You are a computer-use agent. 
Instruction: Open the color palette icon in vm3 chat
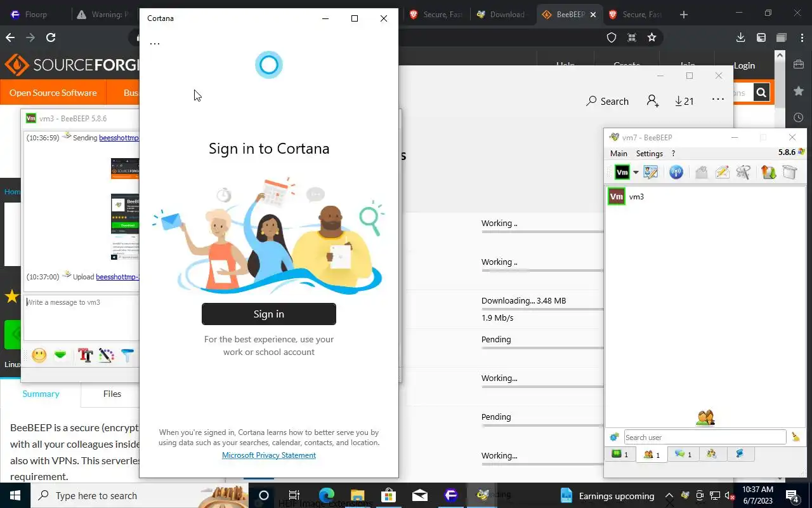point(106,356)
